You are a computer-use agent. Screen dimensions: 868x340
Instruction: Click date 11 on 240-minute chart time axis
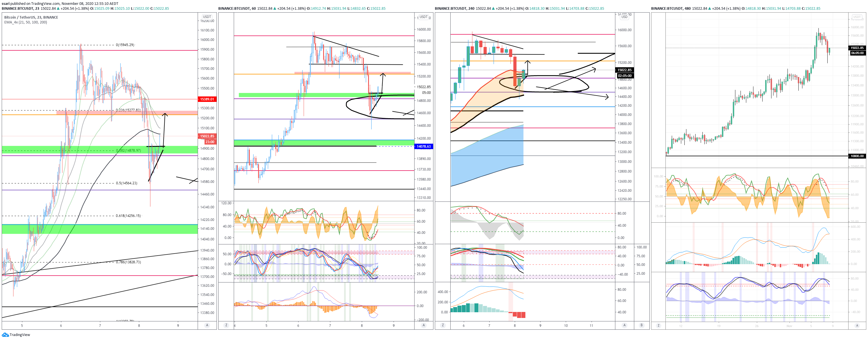591,325
